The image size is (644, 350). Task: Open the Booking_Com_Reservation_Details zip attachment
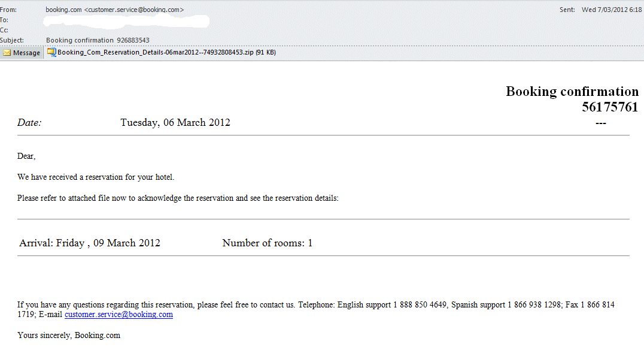[162, 52]
